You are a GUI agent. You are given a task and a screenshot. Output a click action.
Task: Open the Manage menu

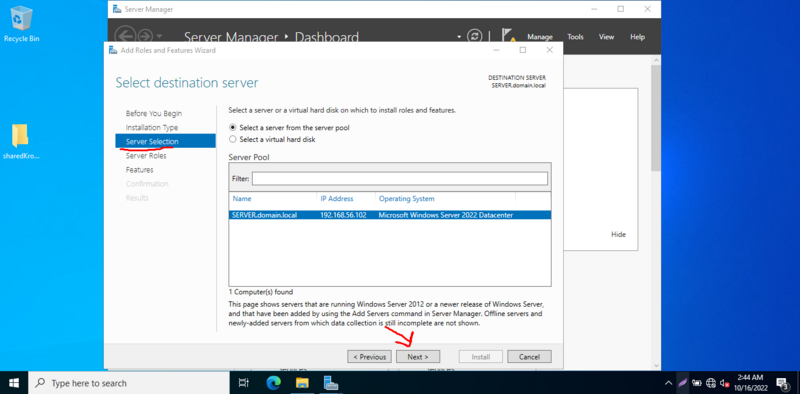coord(540,37)
